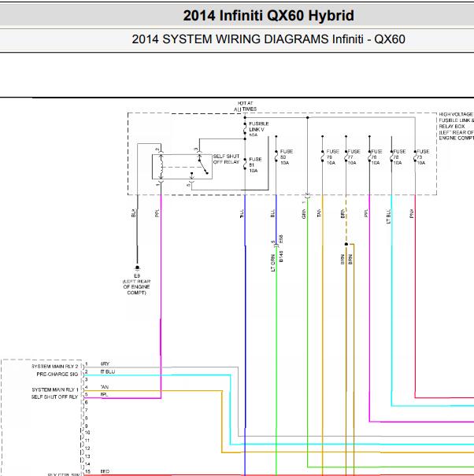The image size is (474, 476).
Task: Click the self shut off relay symbol box
Action: click(182, 167)
